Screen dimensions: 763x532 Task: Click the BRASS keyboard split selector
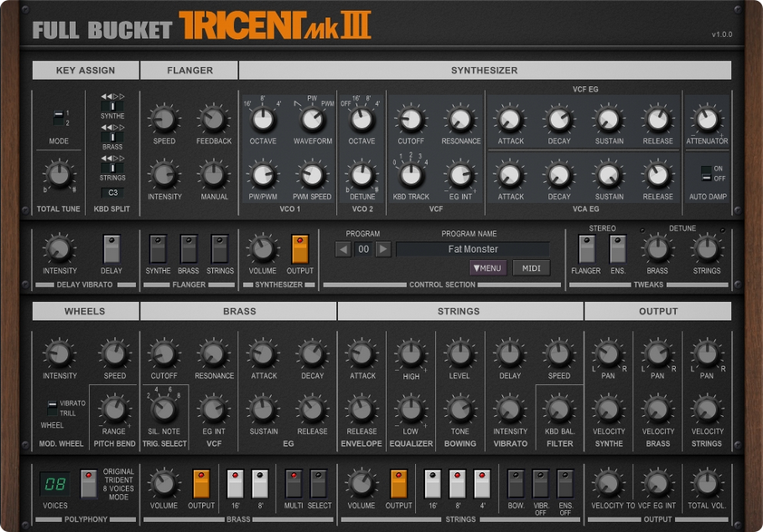coord(112,137)
